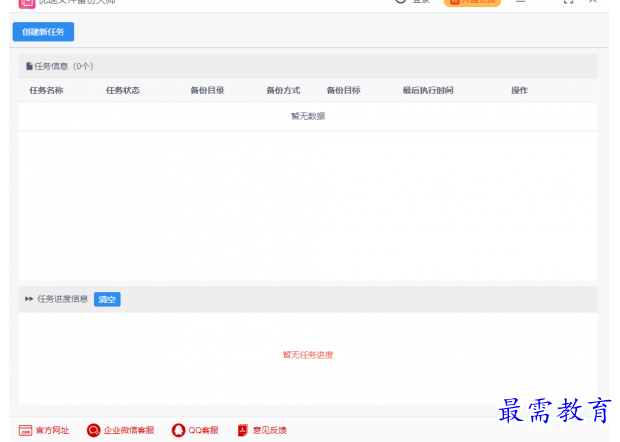620x442 pixels.
Task: Click the red 暂无任务进度 message
Action: click(308, 355)
